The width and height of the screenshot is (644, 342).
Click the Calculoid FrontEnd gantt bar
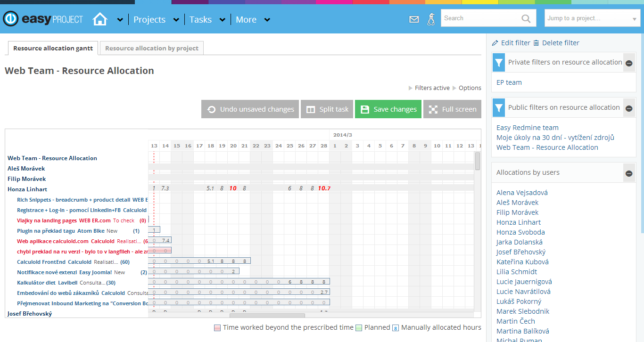[199, 261]
